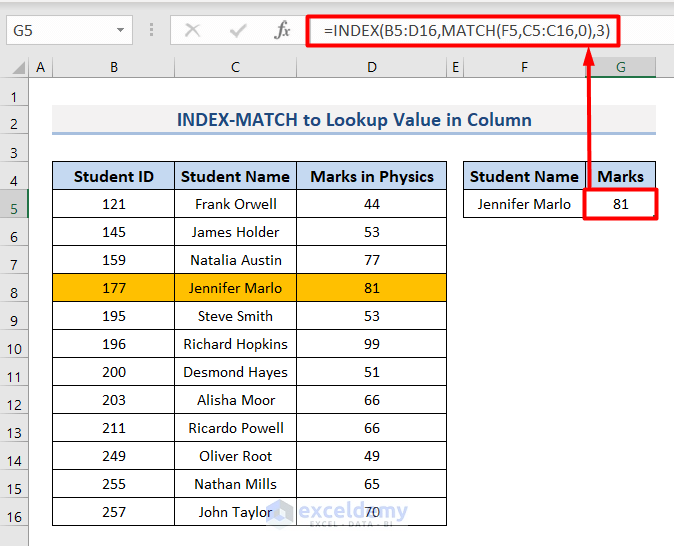Screen dimensions: 674x546
Task: Click the INDEX-MATCH formula in formula bar
Action: click(x=467, y=31)
